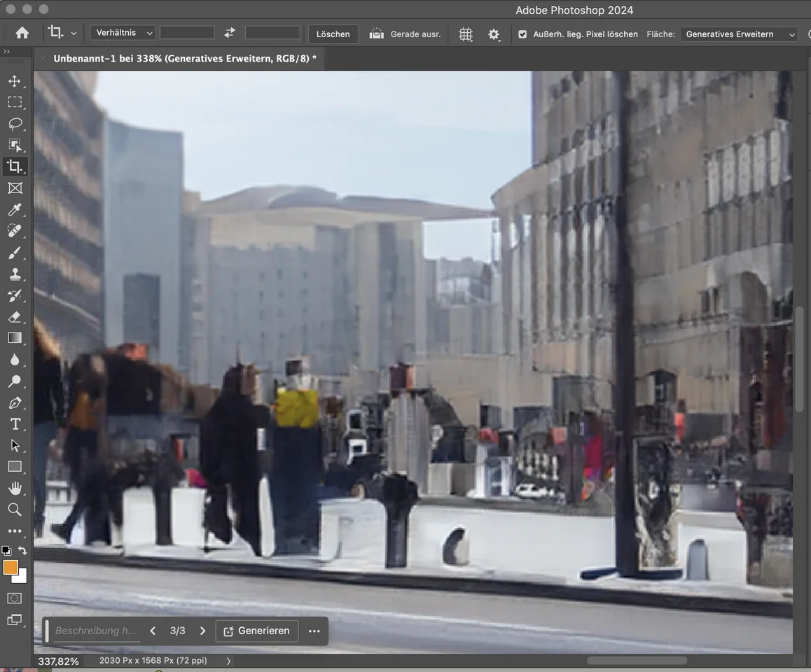Select the Type tool
The height and width of the screenshot is (672, 811).
(x=15, y=424)
